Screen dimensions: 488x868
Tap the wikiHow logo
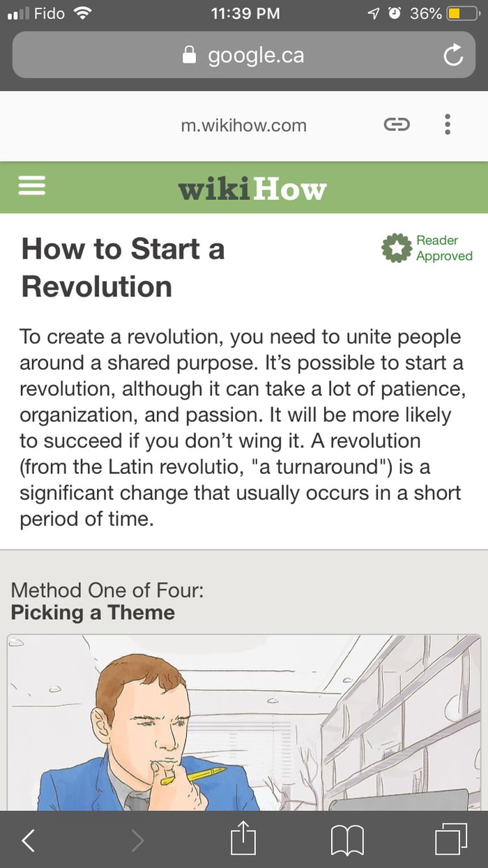pos(252,187)
